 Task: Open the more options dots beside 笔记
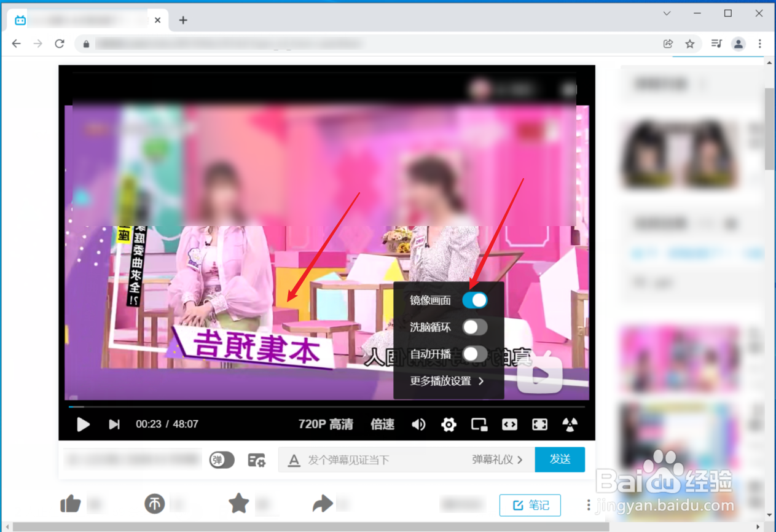pos(588,505)
